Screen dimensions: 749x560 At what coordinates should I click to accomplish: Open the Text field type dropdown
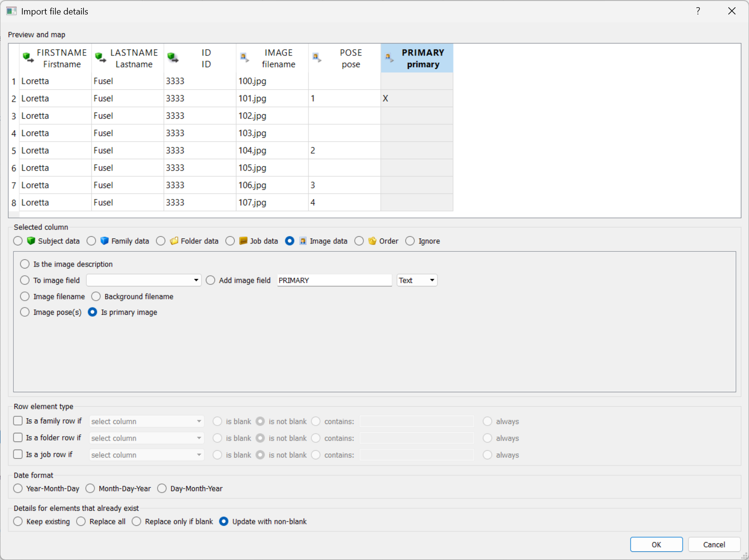[417, 280]
